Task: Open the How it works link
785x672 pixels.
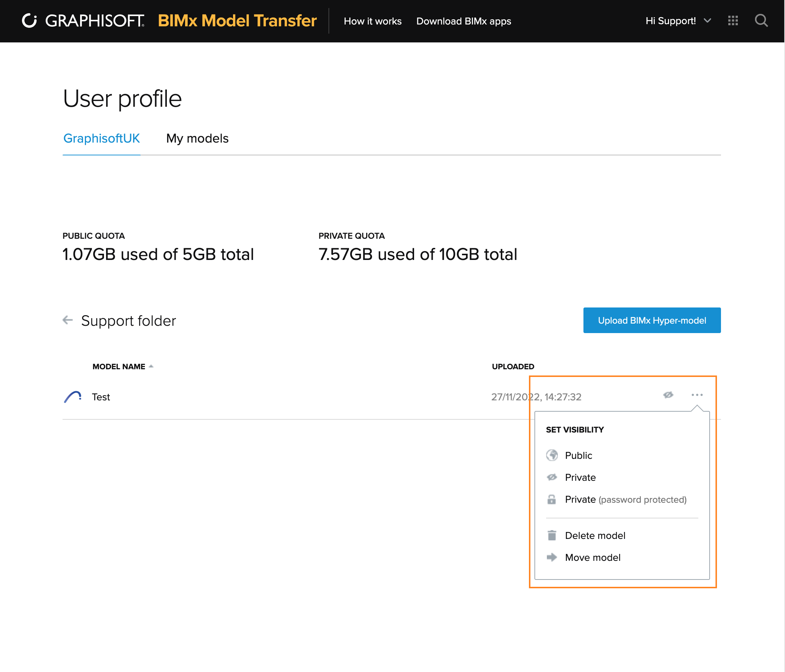Action: 372,21
